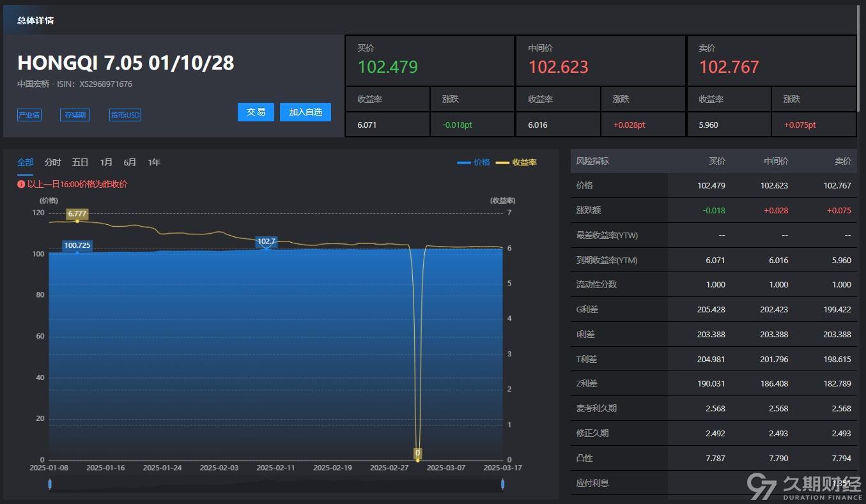Click the 最差收益率(YTW) row label
The width and height of the screenshot is (866, 504).
(x=607, y=235)
